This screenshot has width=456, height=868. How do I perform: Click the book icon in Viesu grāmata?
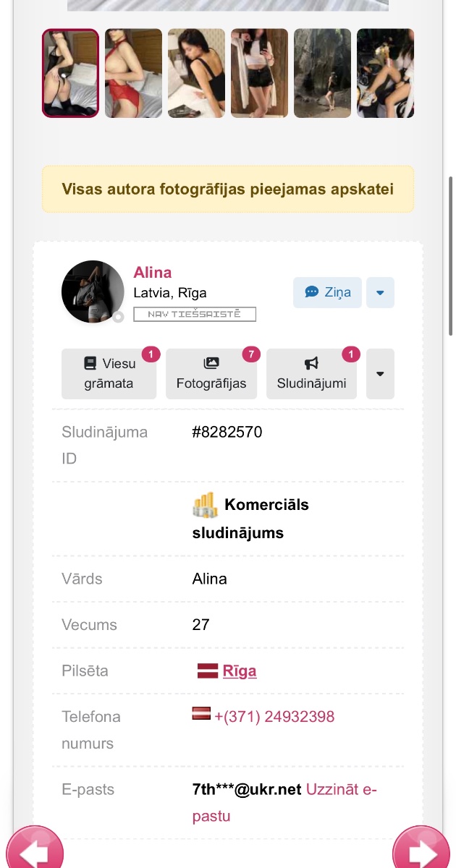click(90, 363)
